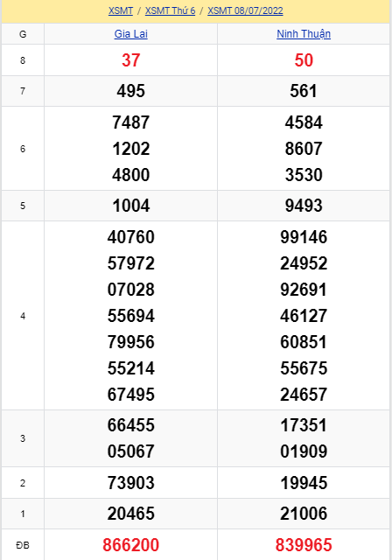The width and height of the screenshot is (392, 560).
Task: Select Ninh Thuận second prize 19945
Action: pyautogui.click(x=304, y=483)
